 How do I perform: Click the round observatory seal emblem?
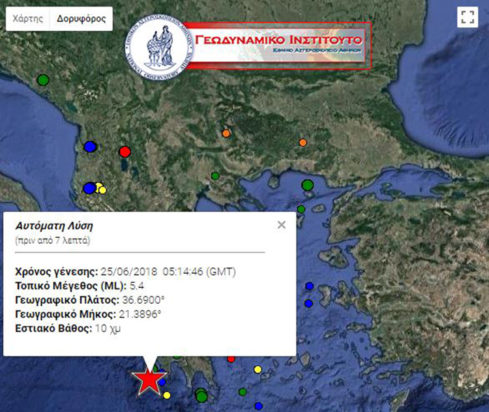click(159, 47)
